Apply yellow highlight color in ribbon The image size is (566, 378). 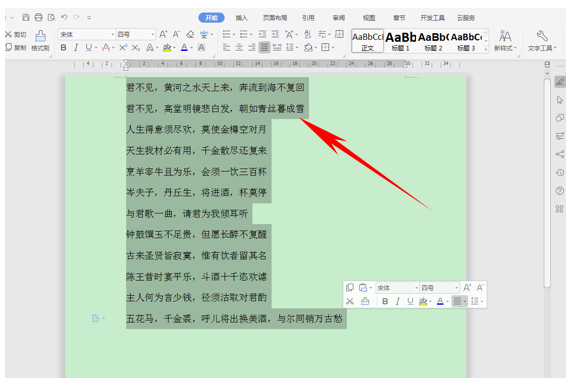167,48
